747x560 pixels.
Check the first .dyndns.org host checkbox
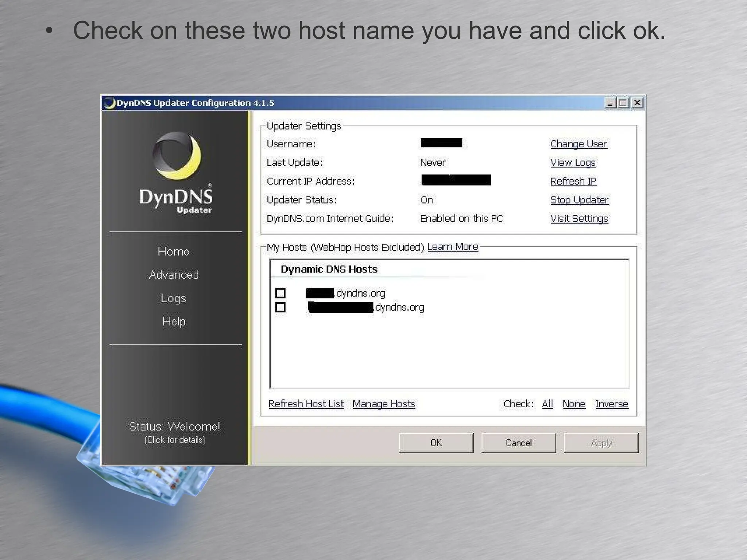(x=280, y=293)
